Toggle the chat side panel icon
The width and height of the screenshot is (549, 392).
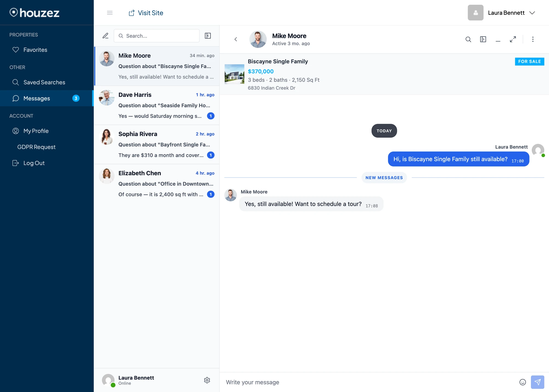point(483,39)
